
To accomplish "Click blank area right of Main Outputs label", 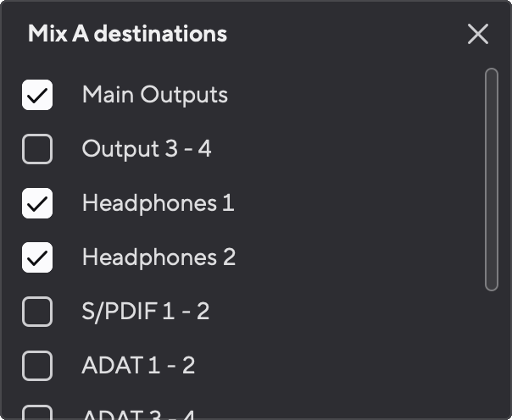I will 356,95.
